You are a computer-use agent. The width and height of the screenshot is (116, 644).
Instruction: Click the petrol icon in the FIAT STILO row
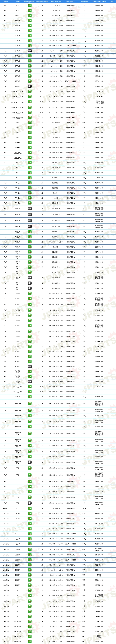[x=30, y=397]
